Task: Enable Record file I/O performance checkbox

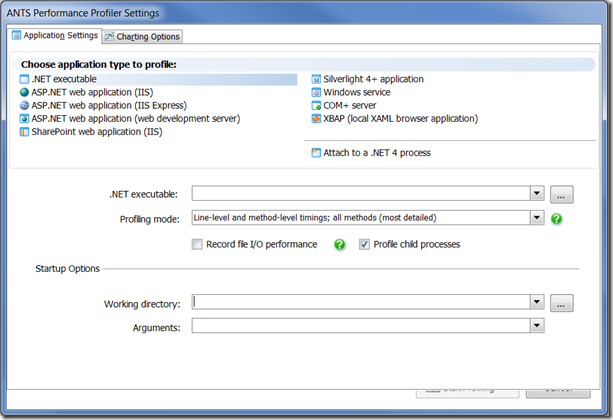Action: pos(197,244)
